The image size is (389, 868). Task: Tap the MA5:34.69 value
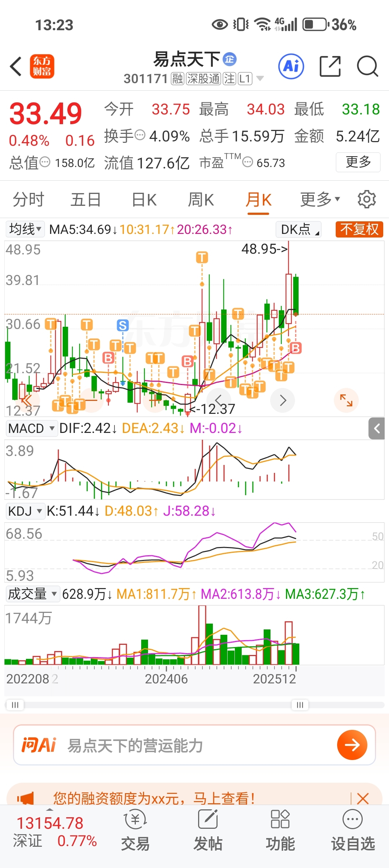tap(83, 229)
